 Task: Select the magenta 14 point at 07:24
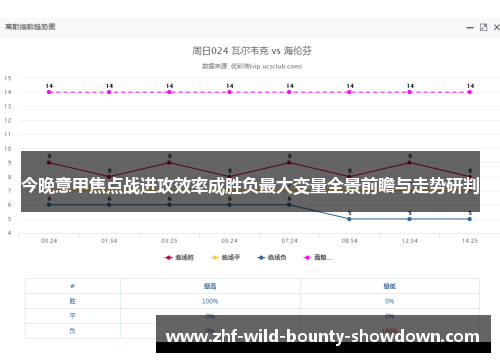tap(289, 92)
